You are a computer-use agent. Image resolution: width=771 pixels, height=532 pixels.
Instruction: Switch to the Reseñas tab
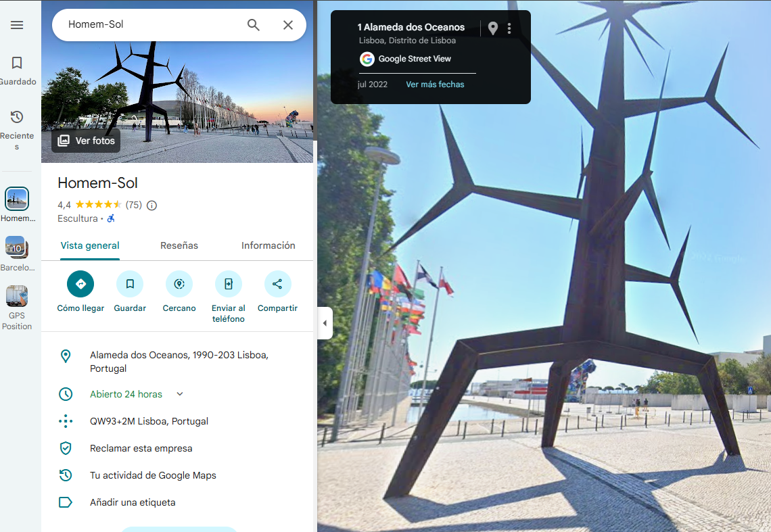click(x=179, y=245)
